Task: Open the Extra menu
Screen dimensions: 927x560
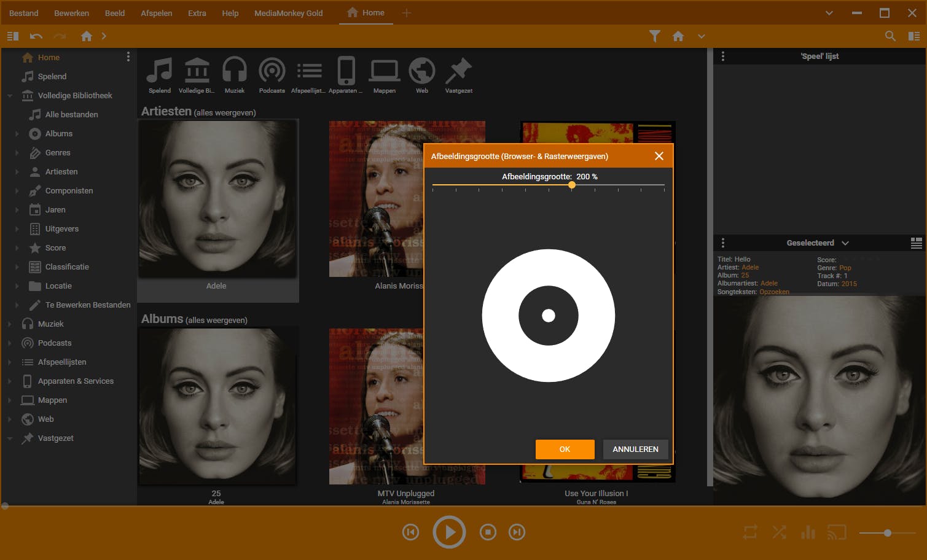Action: [x=197, y=13]
